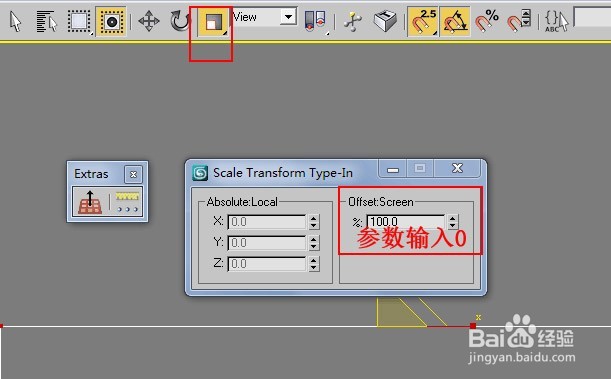Decrease the Absolute Y spinner
Screen dimensions: 611x379
(x=313, y=247)
